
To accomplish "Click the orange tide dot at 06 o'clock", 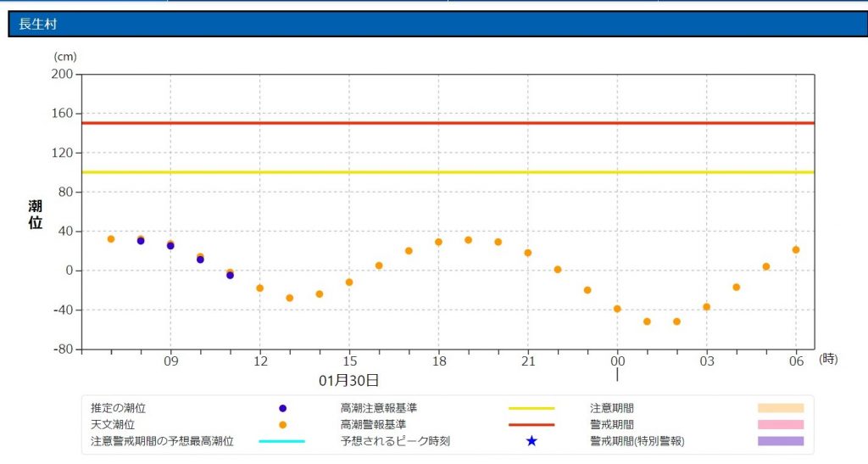I will (x=796, y=249).
